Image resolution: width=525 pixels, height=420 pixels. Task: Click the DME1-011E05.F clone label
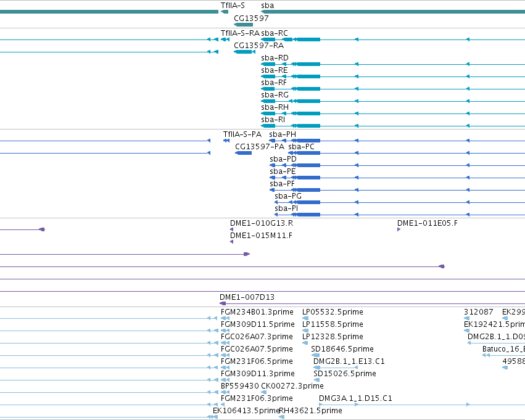click(428, 223)
